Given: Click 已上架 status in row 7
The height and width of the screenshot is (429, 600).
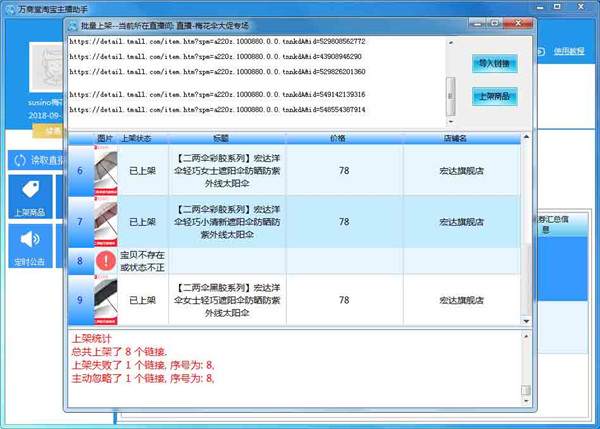Looking at the screenshot, I should click(x=142, y=222).
